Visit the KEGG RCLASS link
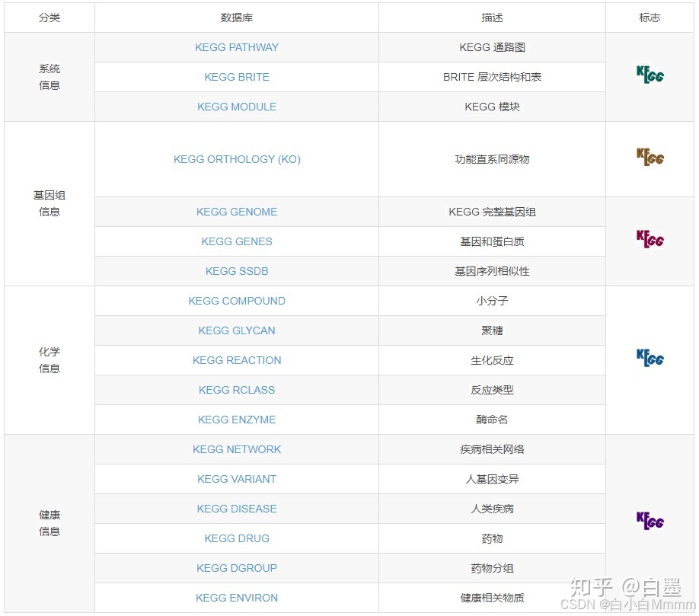This screenshot has height=616, width=699. [x=237, y=390]
